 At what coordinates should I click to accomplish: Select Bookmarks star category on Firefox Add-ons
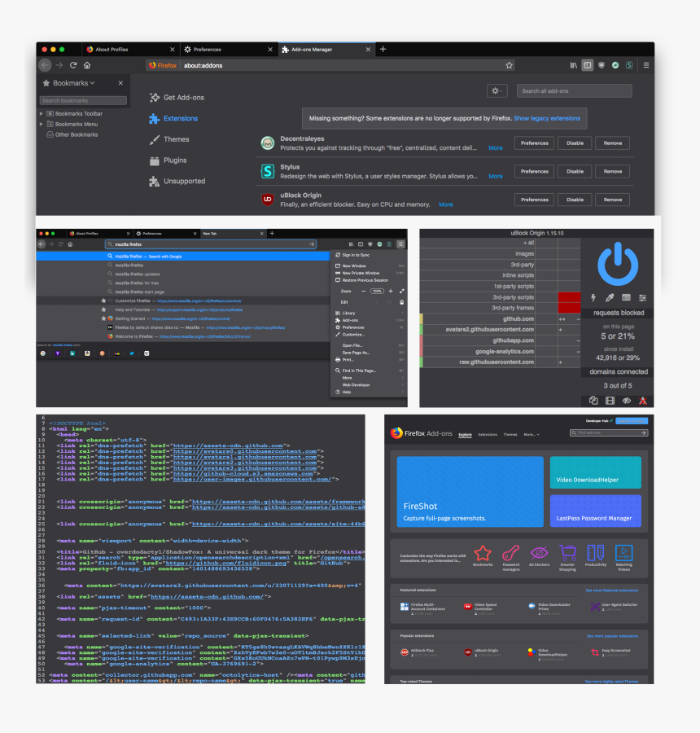[x=483, y=553]
